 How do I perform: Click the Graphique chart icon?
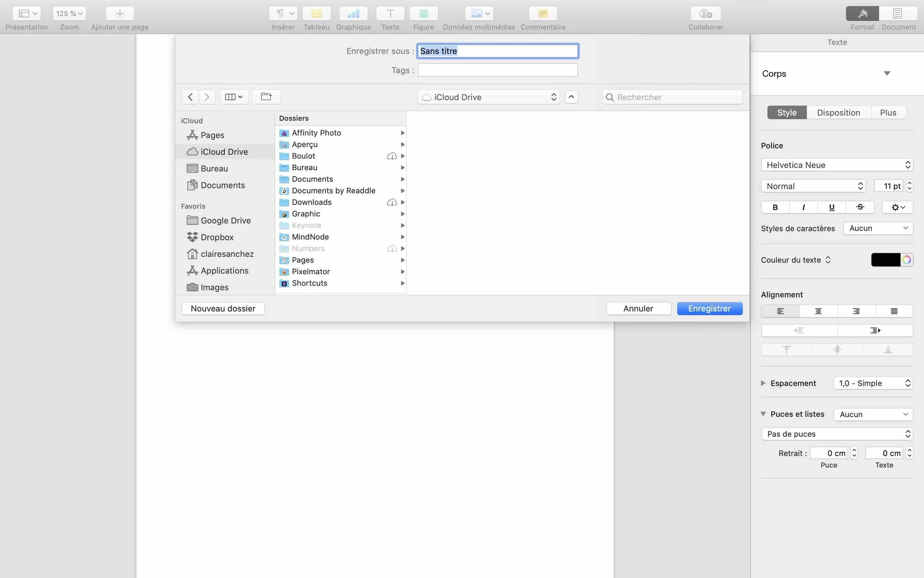click(353, 14)
